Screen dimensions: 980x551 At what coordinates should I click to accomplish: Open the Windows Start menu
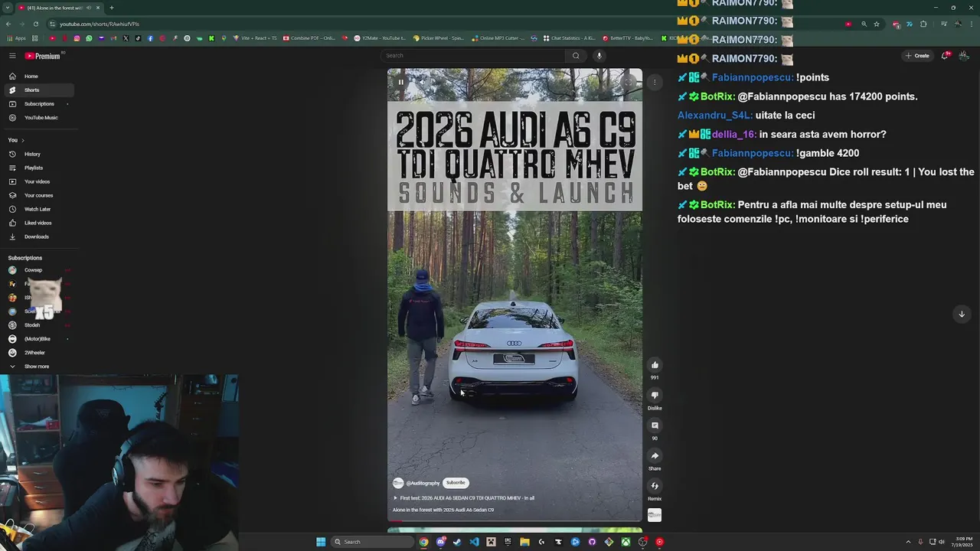pos(321,542)
